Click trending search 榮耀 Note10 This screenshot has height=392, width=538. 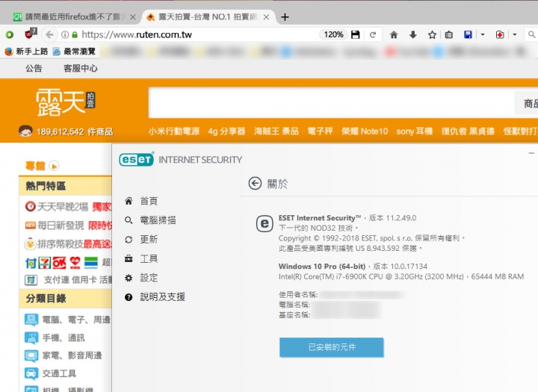point(365,131)
